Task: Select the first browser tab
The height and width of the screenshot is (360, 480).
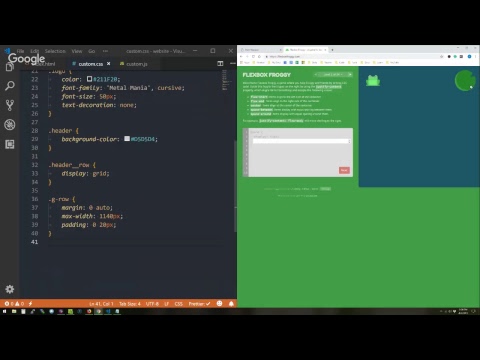Action: click(261, 50)
